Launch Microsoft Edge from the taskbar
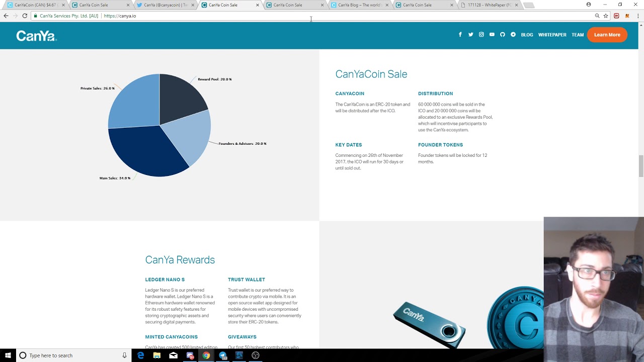Screen dimensions: 644x362 140,355
